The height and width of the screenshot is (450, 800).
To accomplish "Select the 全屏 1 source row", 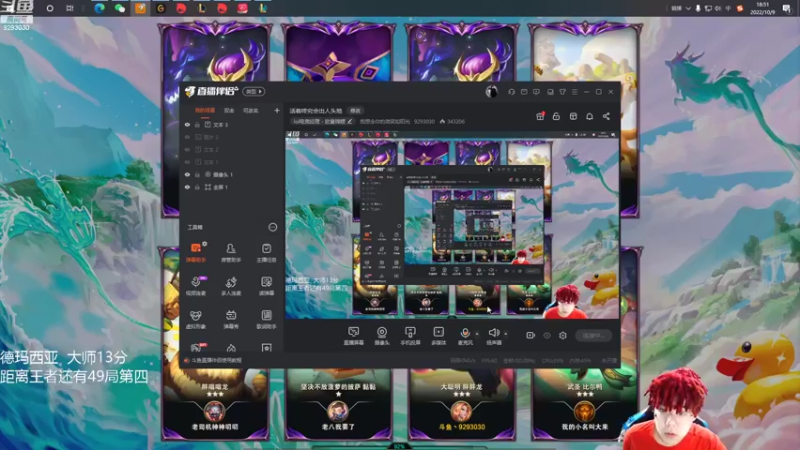I will click(231, 187).
